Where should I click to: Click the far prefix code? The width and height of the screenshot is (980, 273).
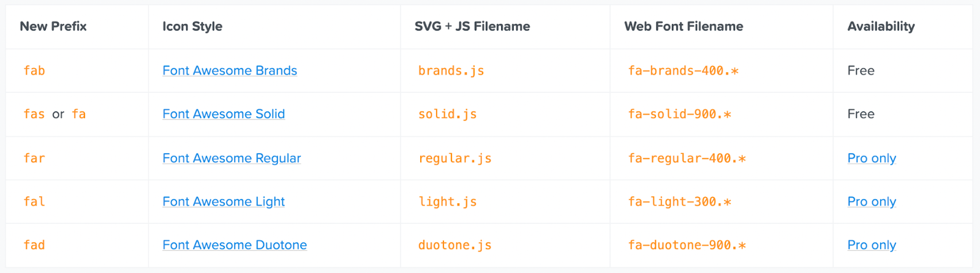[34, 158]
